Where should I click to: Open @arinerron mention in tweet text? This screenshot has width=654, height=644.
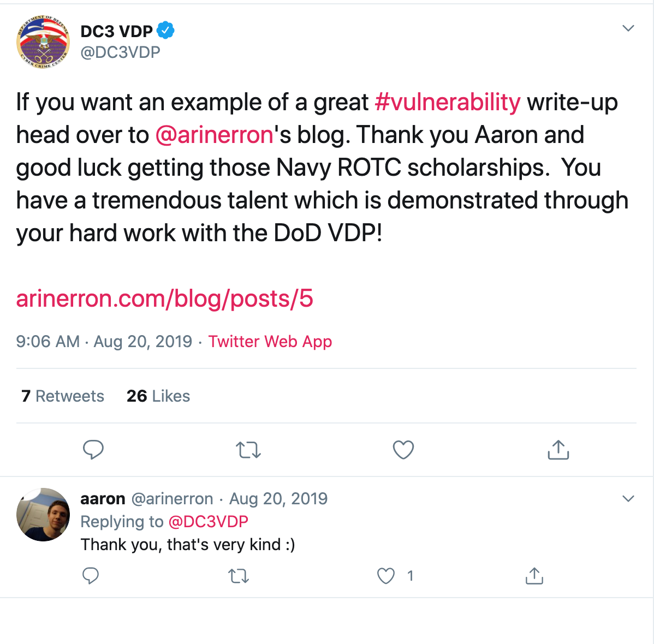pyautogui.click(x=214, y=135)
